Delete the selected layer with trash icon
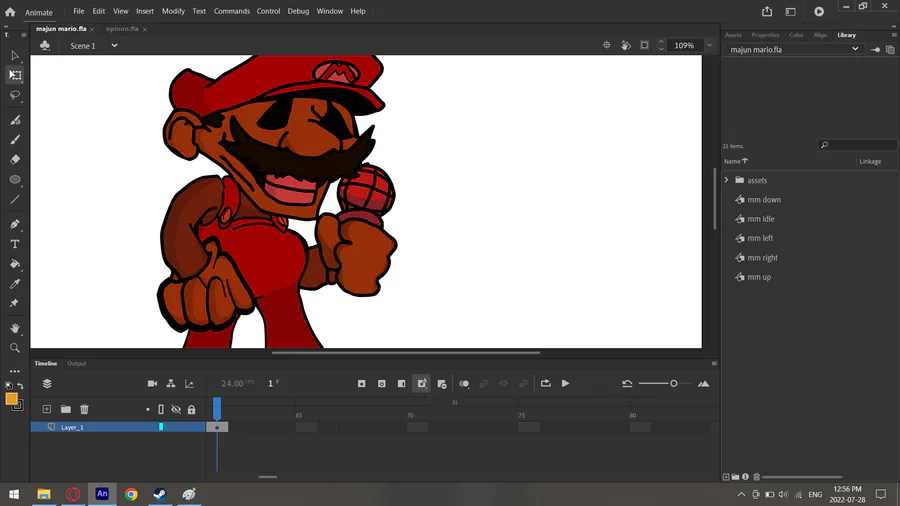 click(x=84, y=409)
